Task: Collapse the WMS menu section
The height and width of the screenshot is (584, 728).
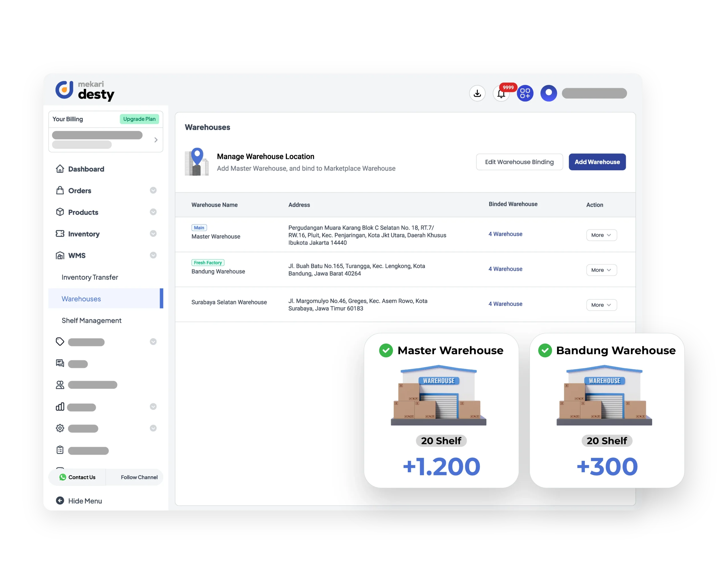Action: (x=153, y=255)
